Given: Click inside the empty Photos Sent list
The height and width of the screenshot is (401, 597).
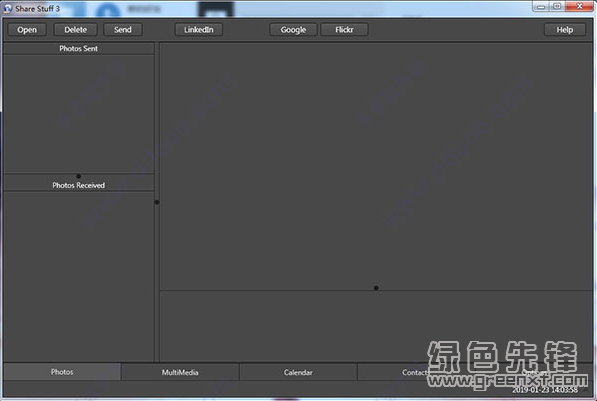Looking at the screenshot, I should pos(78,114).
